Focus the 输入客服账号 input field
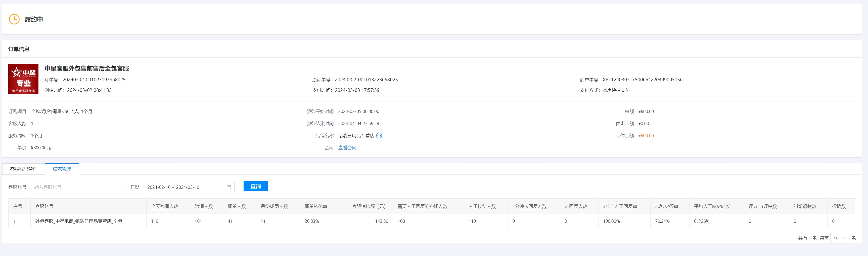 pyautogui.click(x=76, y=187)
